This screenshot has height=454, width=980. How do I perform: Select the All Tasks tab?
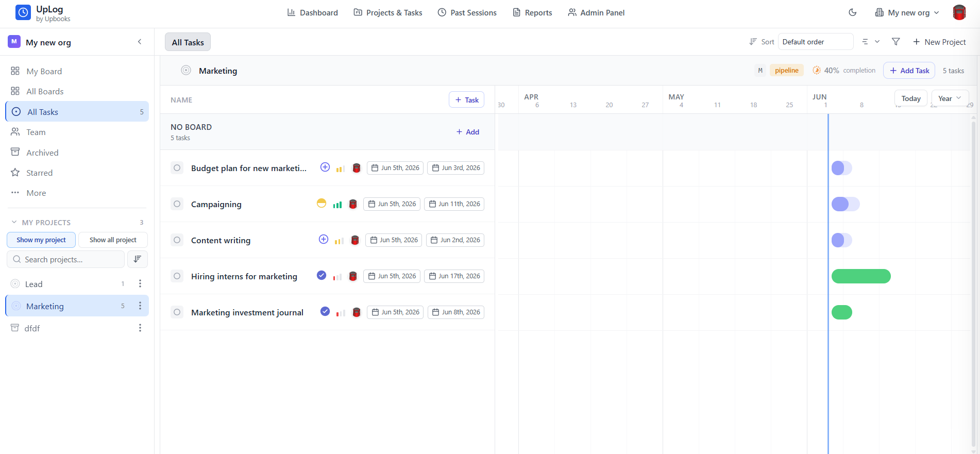click(x=188, y=42)
